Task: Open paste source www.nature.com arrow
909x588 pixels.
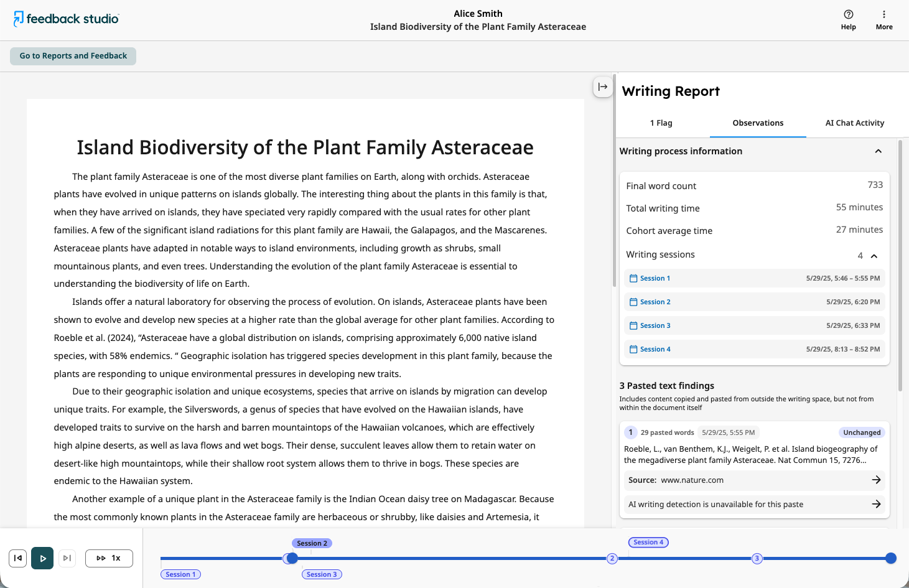Action: coord(876,480)
